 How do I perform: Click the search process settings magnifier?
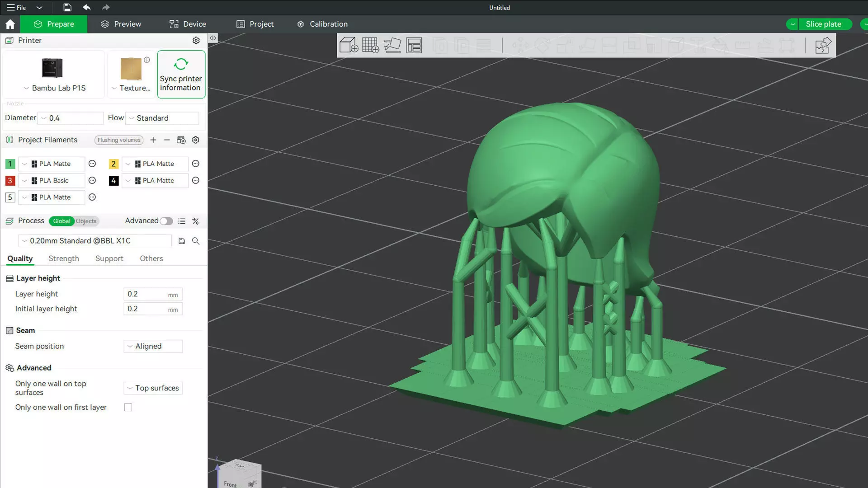tap(196, 241)
